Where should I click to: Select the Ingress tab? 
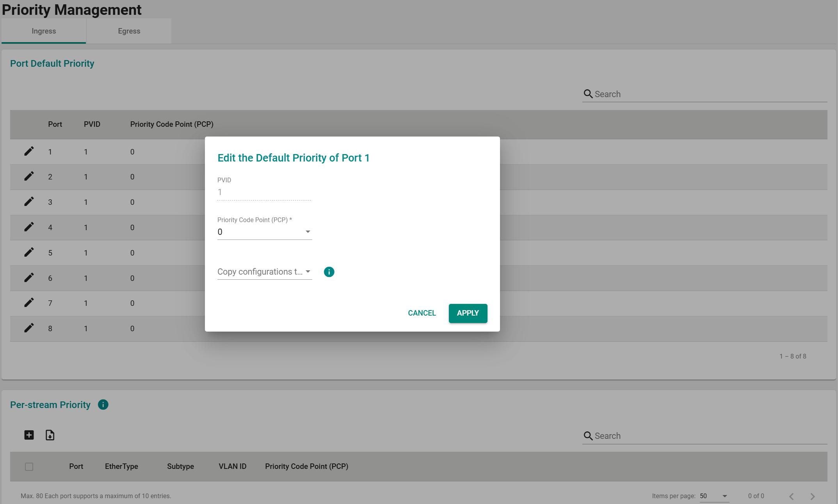tap(44, 31)
